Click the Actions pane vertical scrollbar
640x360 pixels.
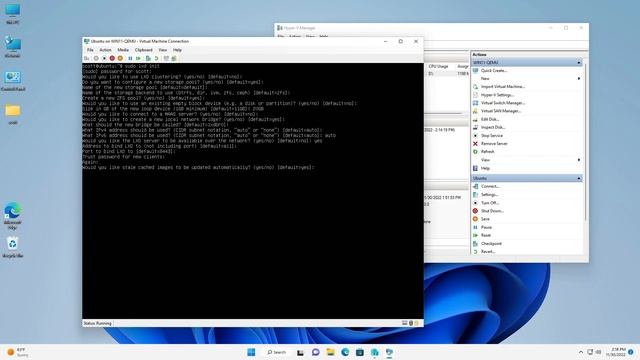(586, 141)
